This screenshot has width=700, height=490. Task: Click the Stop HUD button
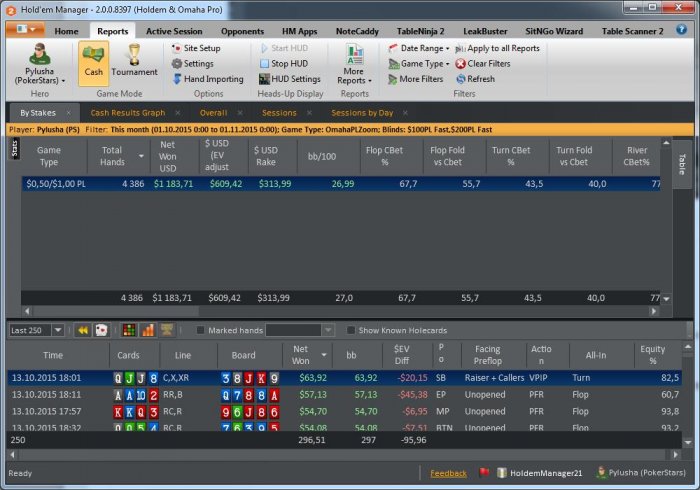click(x=284, y=64)
